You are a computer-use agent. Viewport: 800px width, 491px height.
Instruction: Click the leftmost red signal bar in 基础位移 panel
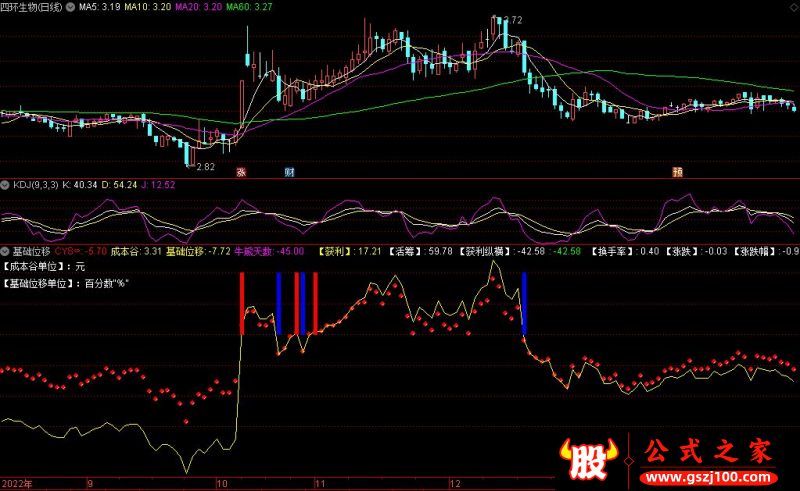pyautogui.click(x=242, y=304)
